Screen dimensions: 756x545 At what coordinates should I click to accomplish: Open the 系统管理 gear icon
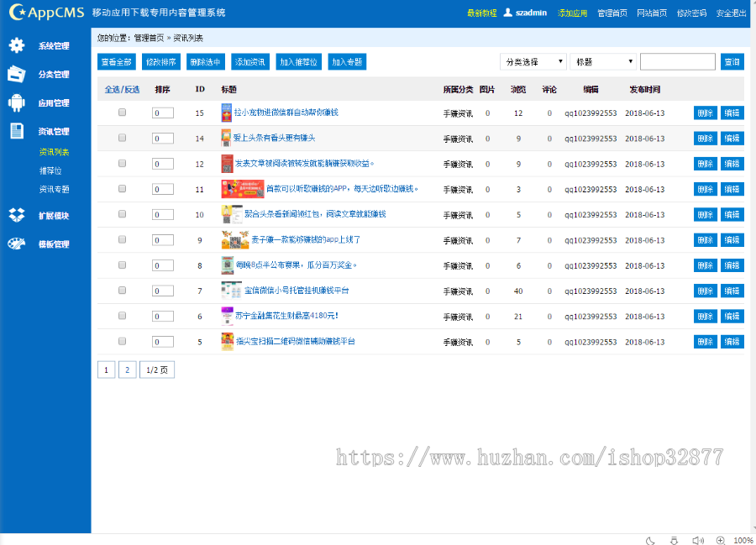pyautogui.click(x=17, y=45)
